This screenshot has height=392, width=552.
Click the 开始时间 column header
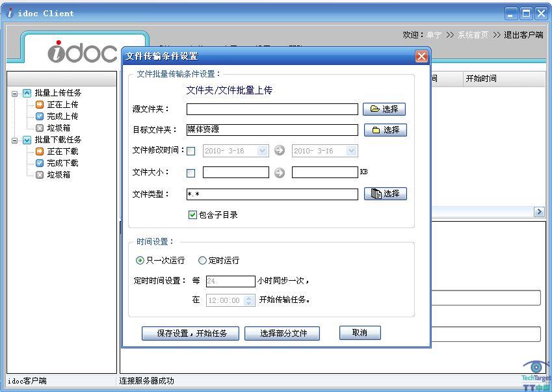pyautogui.click(x=503, y=79)
